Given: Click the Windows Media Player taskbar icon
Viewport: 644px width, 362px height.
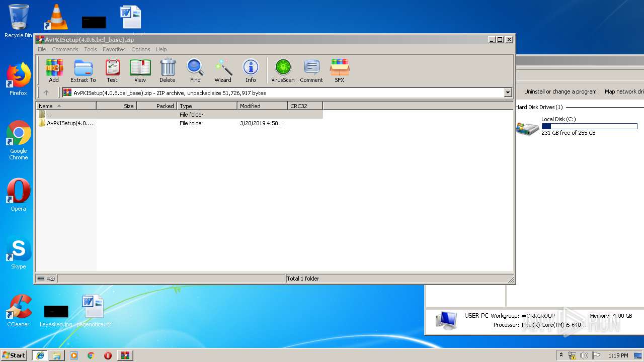Looking at the screenshot, I should pos(74,355).
